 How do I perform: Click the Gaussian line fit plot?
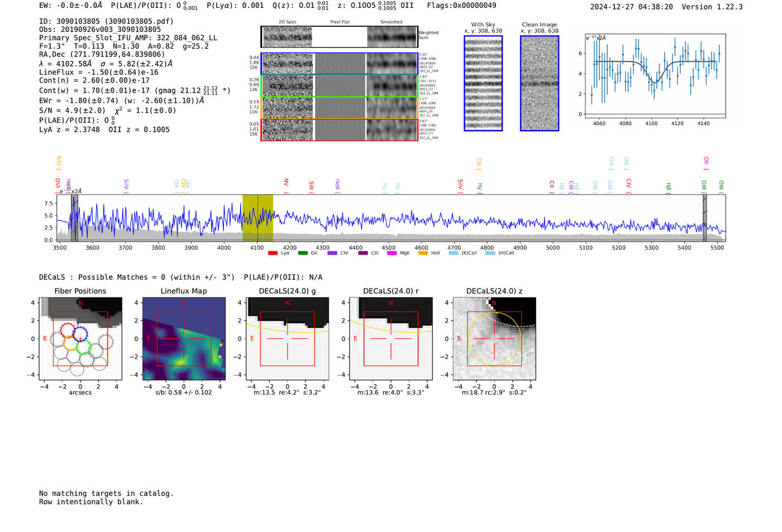point(655,76)
